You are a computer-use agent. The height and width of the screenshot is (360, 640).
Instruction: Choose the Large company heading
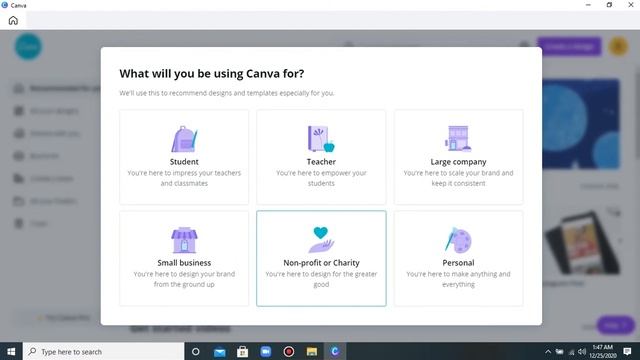(x=458, y=162)
